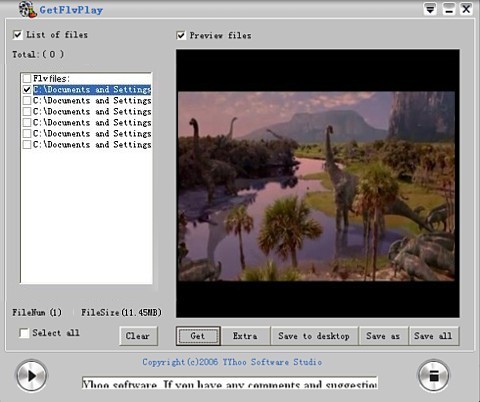
Task: Check the second Documents and Settings file entry
Action: (x=27, y=101)
